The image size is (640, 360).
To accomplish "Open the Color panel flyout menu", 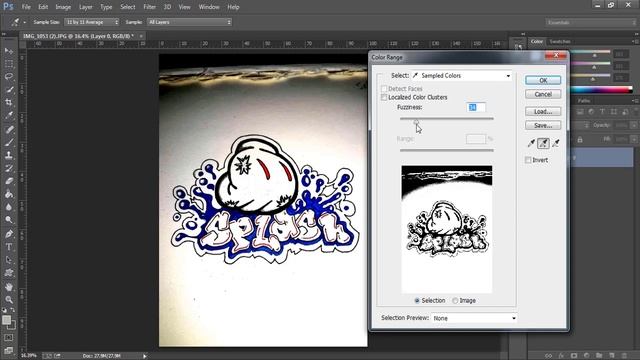I will [634, 42].
